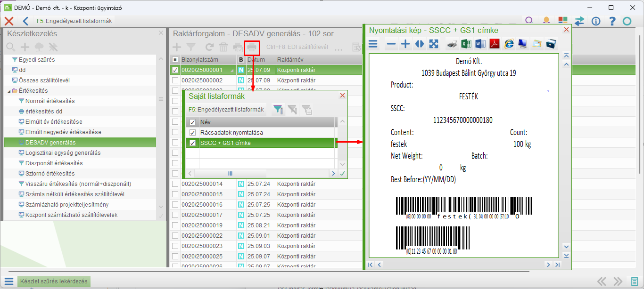Viewport: 644px width, 289px height.
Task: Export the print preview to Excel
Action: click(466, 44)
